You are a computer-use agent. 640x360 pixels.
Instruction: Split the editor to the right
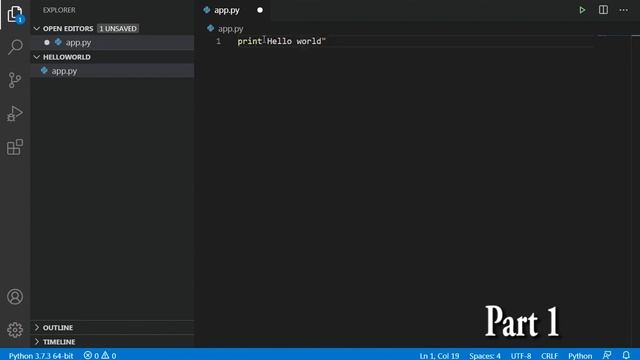click(603, 10)
